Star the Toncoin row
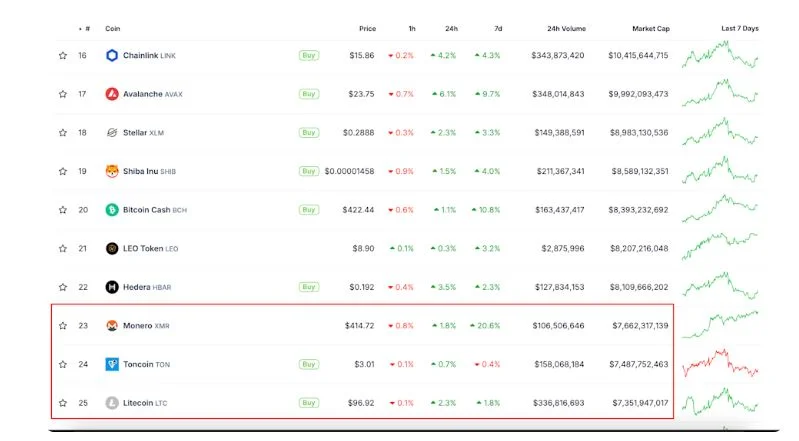 (63, 365)
